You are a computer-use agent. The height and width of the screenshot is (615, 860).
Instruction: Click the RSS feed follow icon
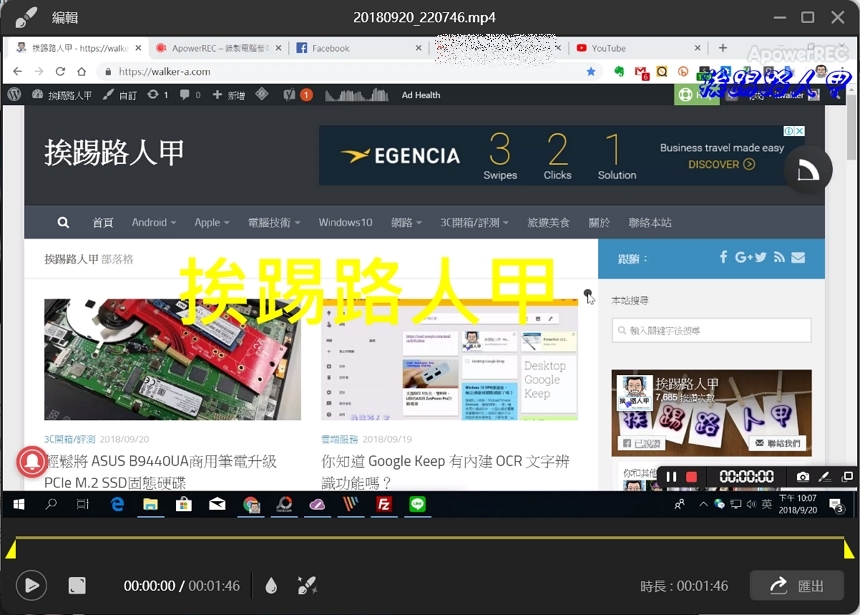[x=779, y=257]
